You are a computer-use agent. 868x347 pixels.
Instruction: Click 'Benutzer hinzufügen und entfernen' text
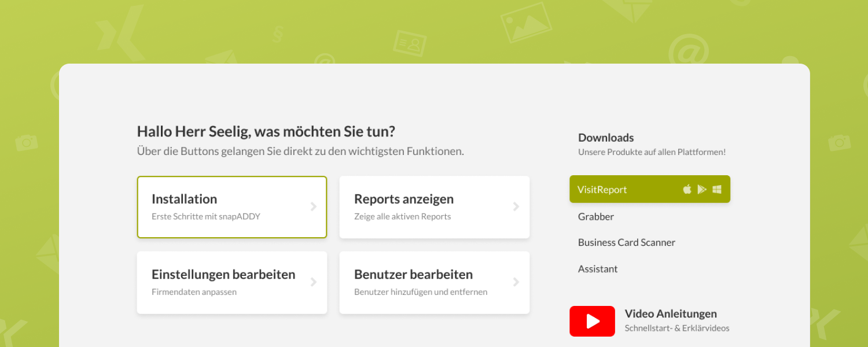[x=421, y=292]
